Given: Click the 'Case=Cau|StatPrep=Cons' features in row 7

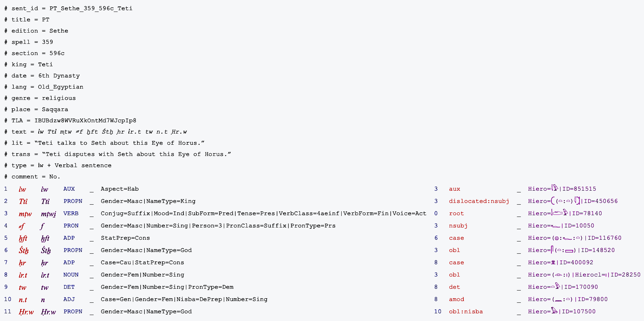Looking at the screenshot, I should 142,262.
